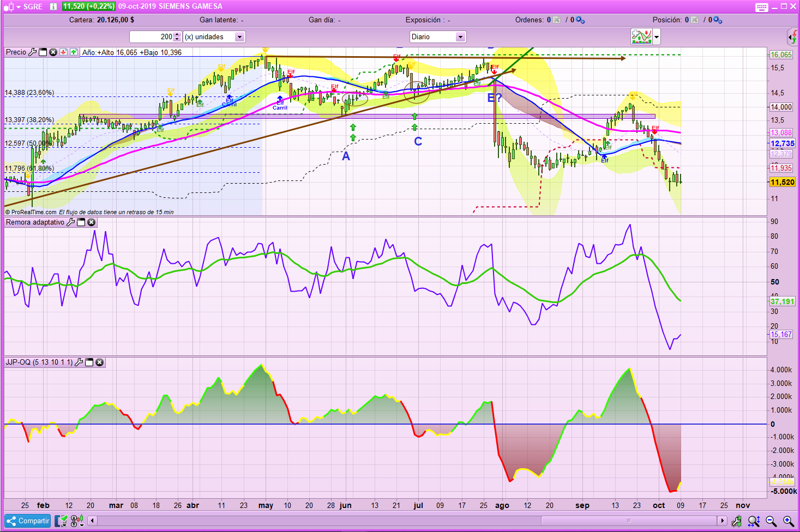Click the price-tool icon left of the zoom icons

tap(736, 521)
